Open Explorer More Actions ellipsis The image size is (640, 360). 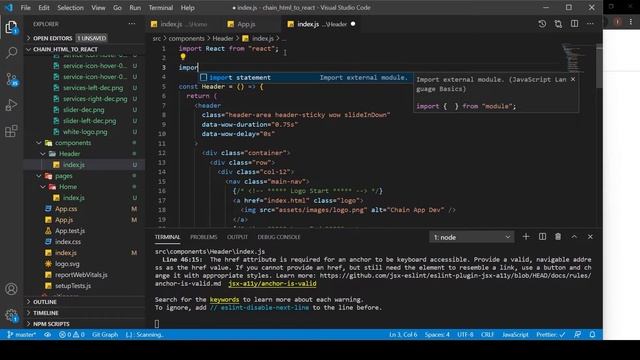[132, 24]
